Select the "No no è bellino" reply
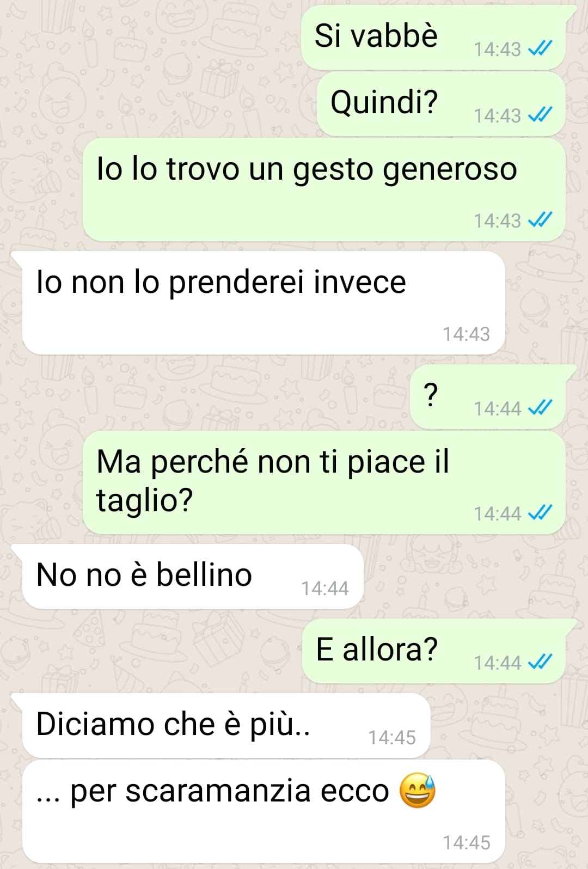This screenshot has height=869, width=588. (192, 577)
